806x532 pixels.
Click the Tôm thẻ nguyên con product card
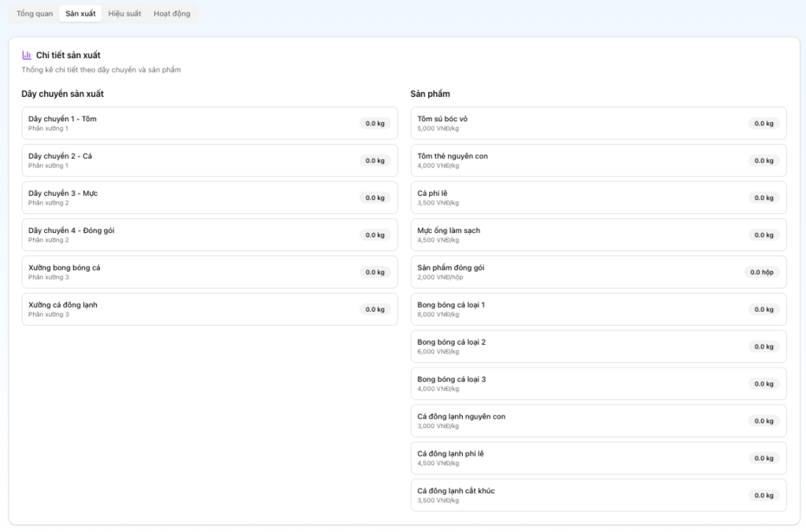tap(598, 161)
